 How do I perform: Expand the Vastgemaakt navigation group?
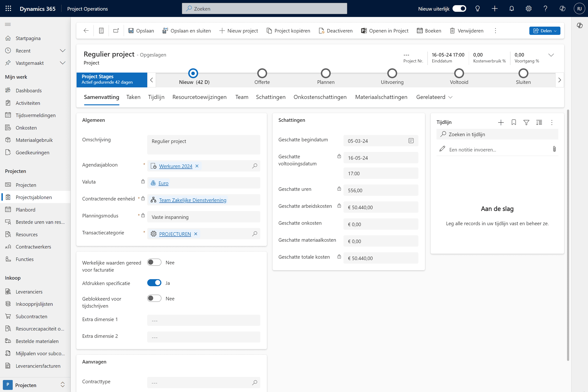[x=63, y=63]
